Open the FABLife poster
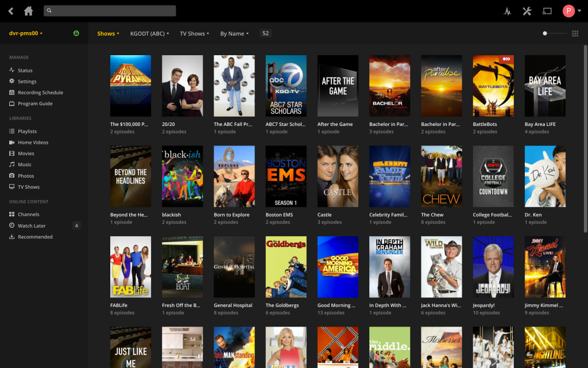 [130, 267]
